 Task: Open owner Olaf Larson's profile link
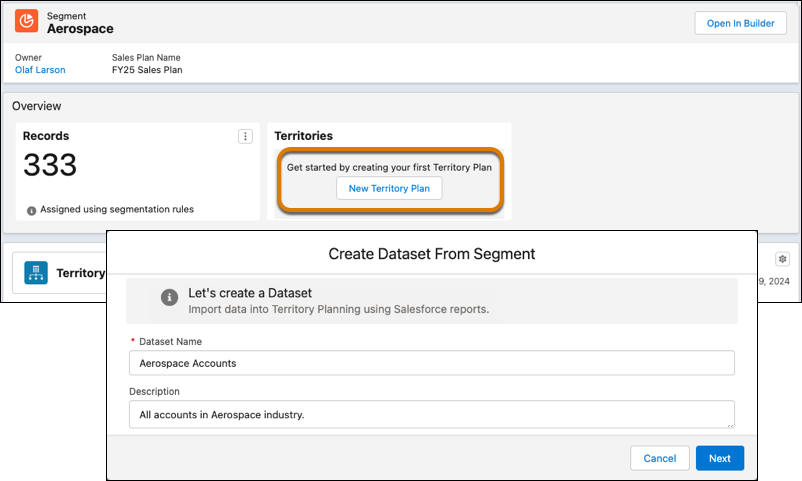(42, 70)
